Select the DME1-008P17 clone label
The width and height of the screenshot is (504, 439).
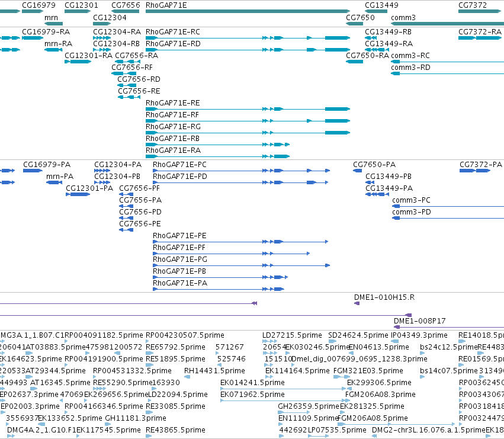[419, 321]
